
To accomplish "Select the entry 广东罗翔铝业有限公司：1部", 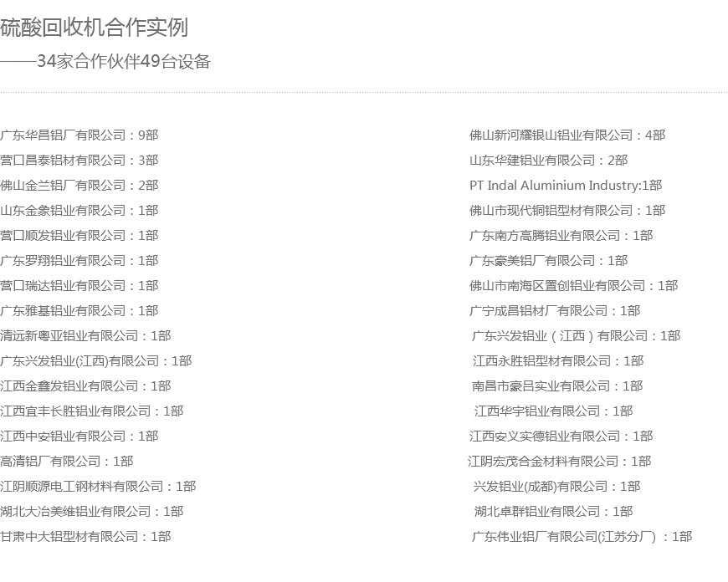I will [79, 260].
